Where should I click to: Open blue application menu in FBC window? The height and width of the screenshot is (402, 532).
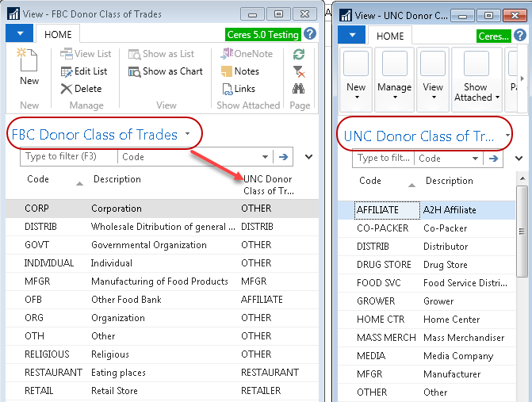pyautogui.click(x=19, y=34)
